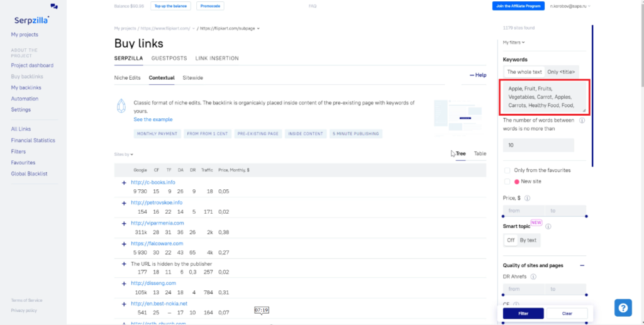Open the LINK INSERTION tab
Screen dimensions: 644x325
(x=217, y=58)
